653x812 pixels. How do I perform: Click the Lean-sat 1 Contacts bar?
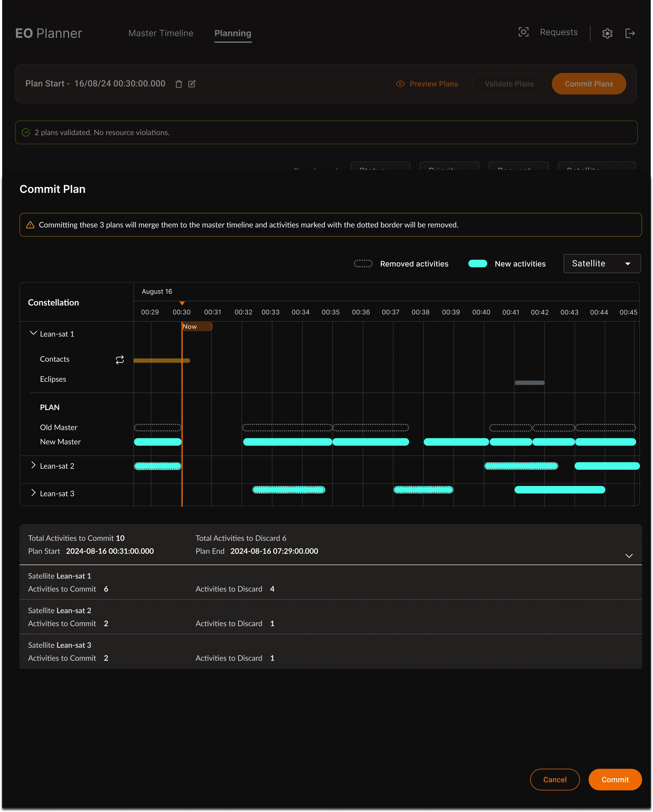click(162, 360)
